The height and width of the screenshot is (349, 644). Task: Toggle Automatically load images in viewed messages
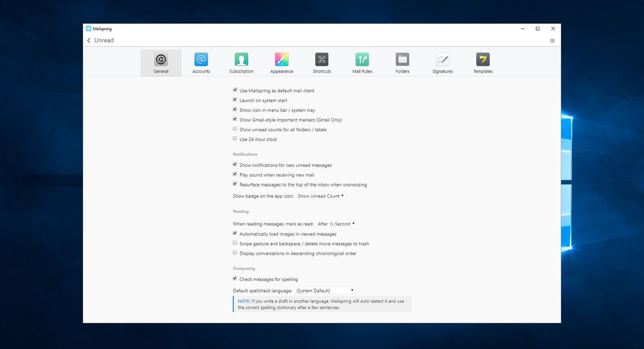235,233
